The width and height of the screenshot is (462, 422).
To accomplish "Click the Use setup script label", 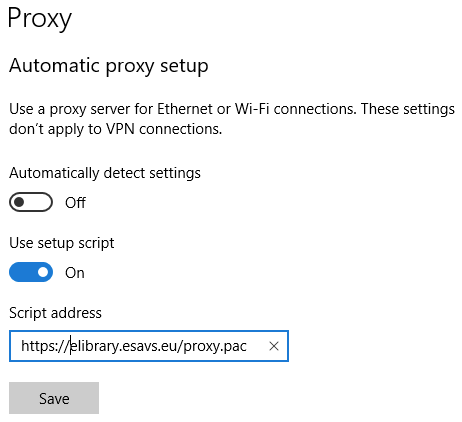I will (x=62, y=243).
